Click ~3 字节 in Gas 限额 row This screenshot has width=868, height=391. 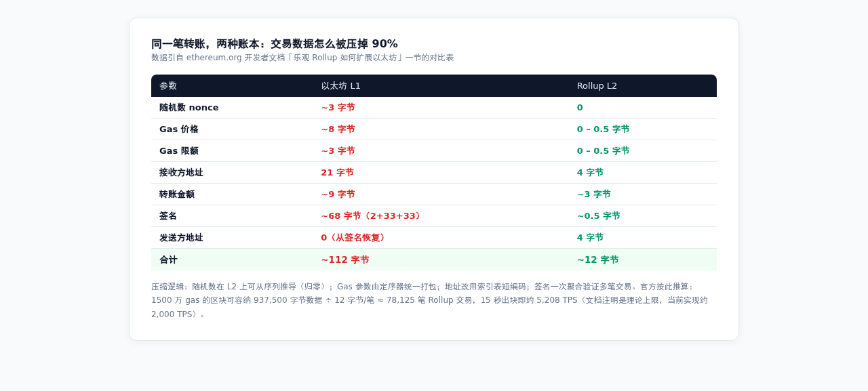tap(338, 151)
